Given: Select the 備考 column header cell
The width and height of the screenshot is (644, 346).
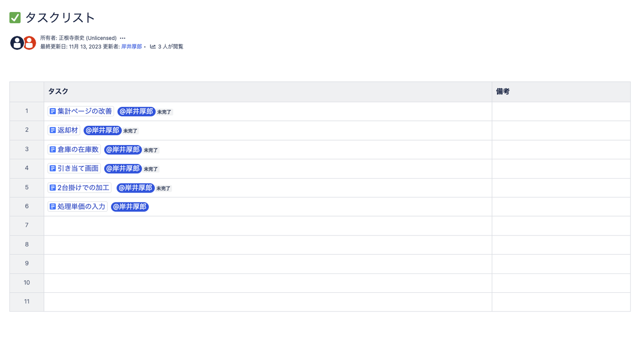Looking at the screenshot, I should coord(561,92).
